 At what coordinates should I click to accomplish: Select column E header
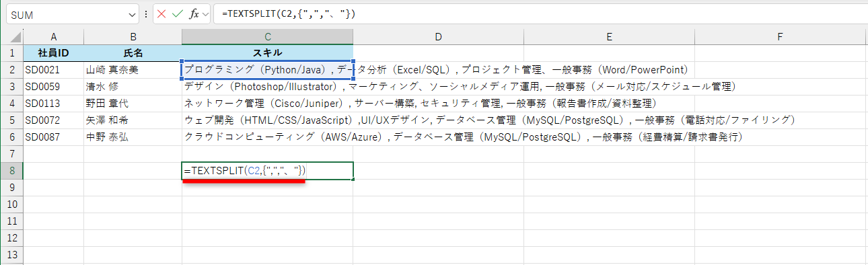pyautogui.click(x=609, y=37)
